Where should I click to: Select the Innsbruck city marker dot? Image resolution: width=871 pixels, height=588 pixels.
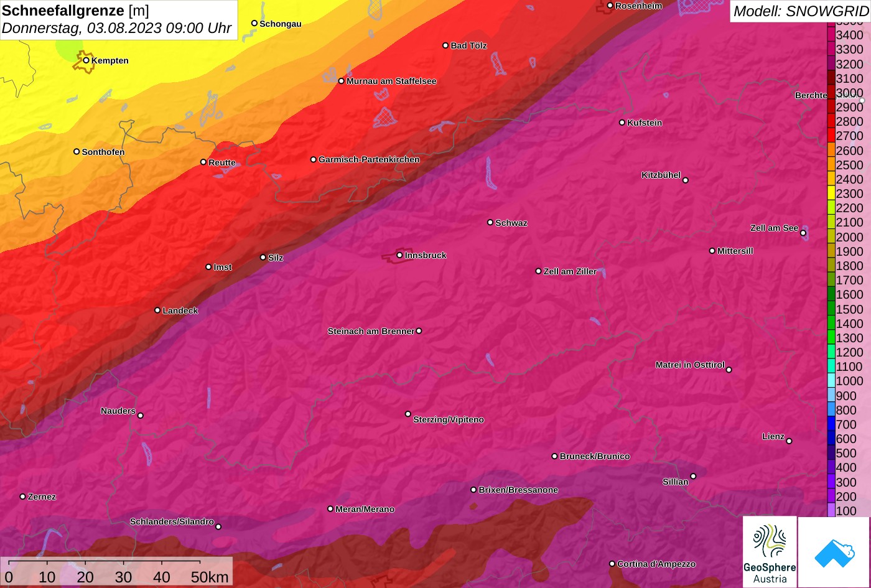399,255
